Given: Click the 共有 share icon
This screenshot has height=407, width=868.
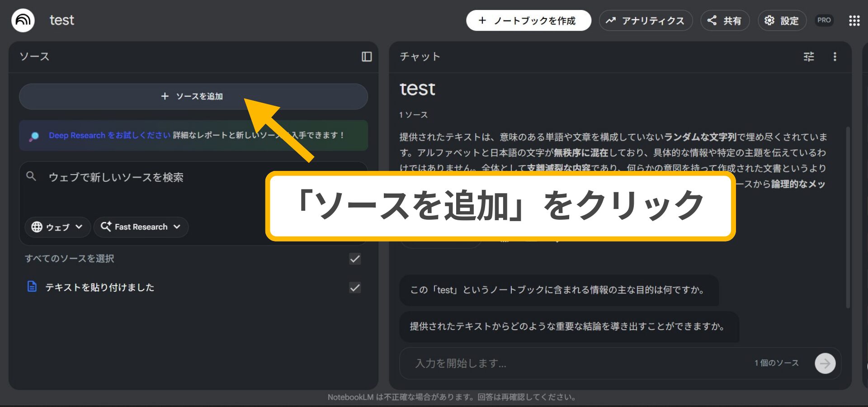Looking at the screenshot, I should [x=712, y=20].
